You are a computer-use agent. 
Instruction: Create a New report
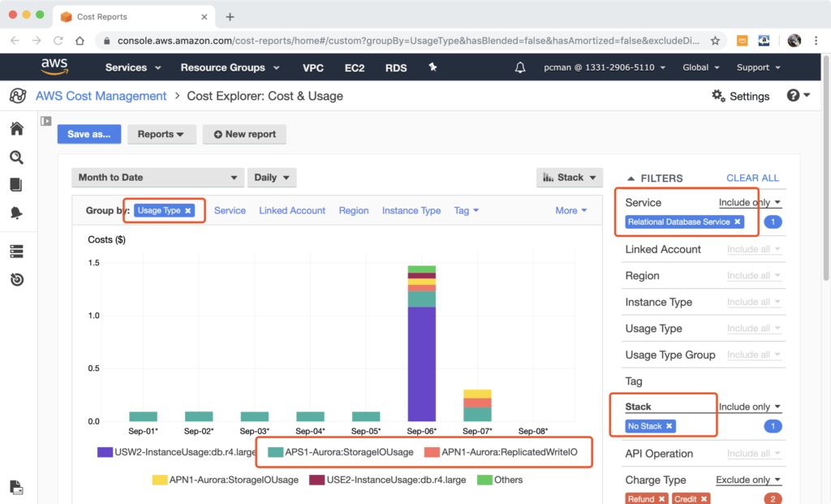pyautogui.click(x=244, y=134)
